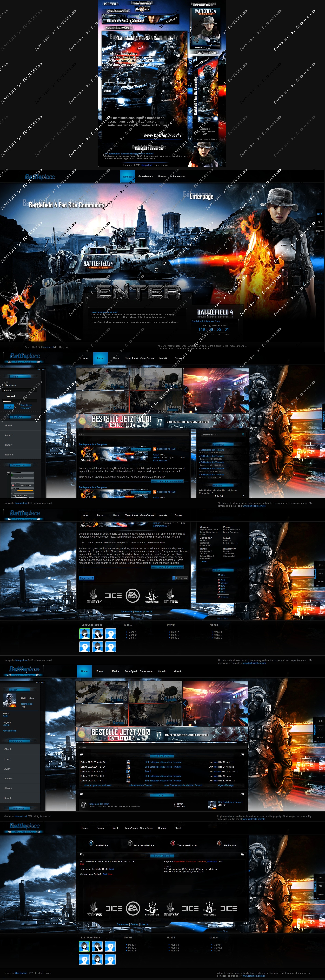The height and width of the screenshot is (980, 325).
Task: Open the Impressum menu item
Action: pyautogui.click(x=179, y=177)
